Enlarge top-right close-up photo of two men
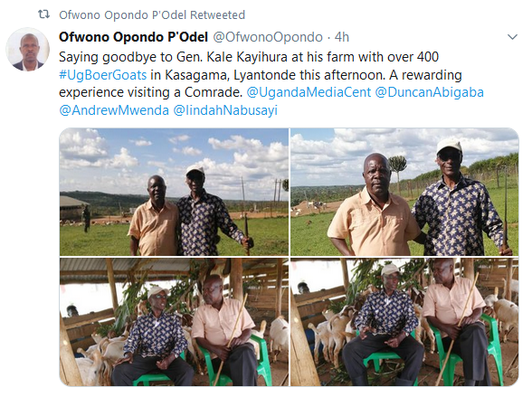 tap(404, 192)
